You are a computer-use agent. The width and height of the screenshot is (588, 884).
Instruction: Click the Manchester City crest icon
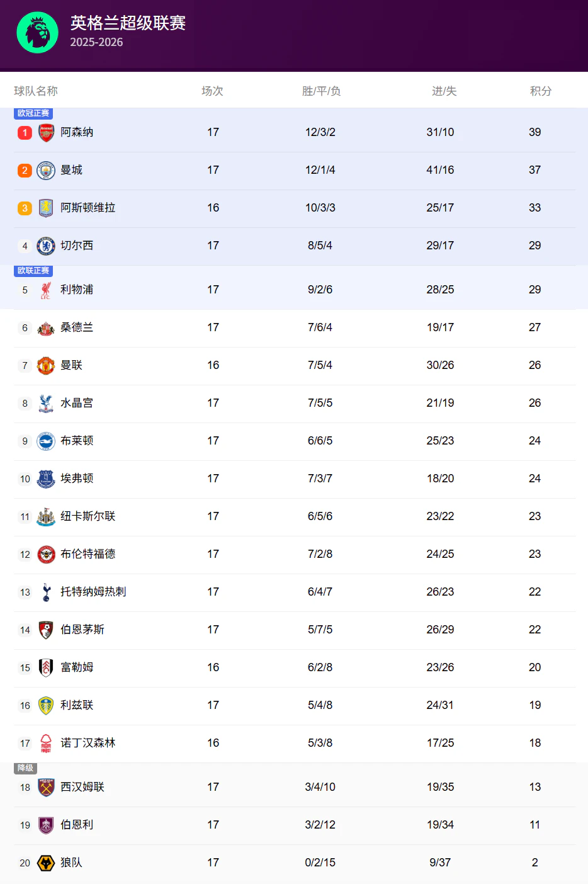pyautogui.click(x=46, y=171)
